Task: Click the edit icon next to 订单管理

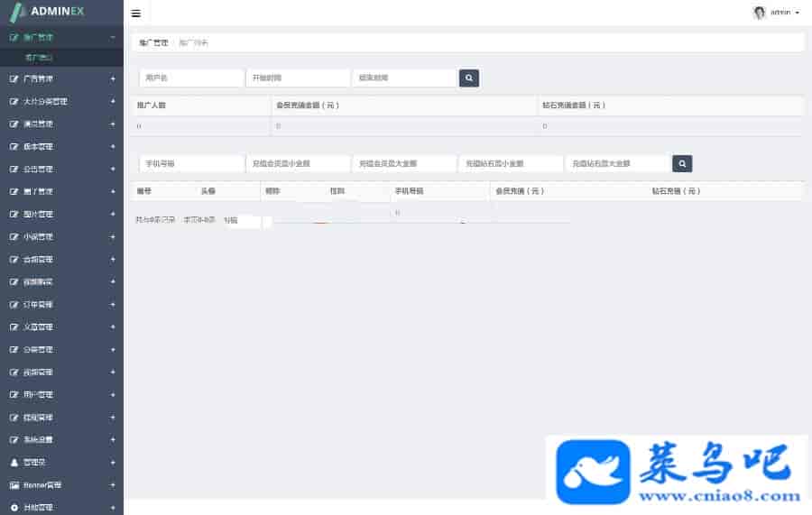Action: pyautogui.click(x=14, y=305)
